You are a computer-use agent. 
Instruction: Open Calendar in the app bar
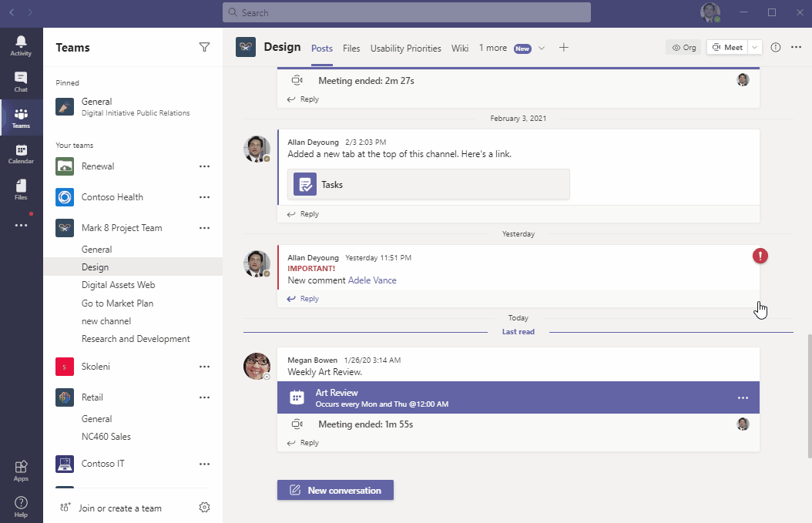click(21, 154)
